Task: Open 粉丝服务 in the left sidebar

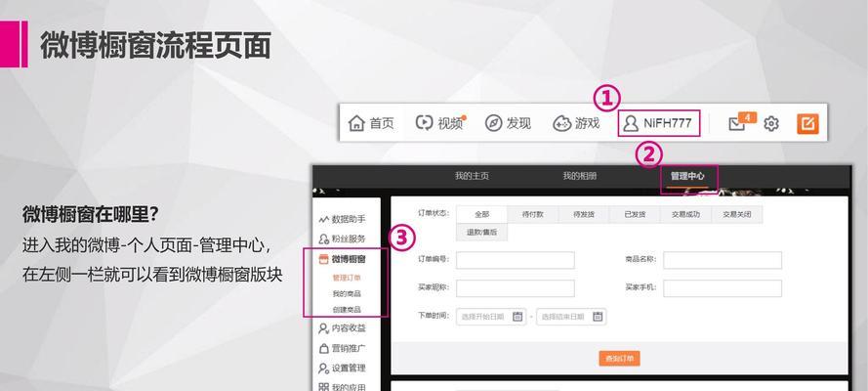Action: [x=343, y=239]
